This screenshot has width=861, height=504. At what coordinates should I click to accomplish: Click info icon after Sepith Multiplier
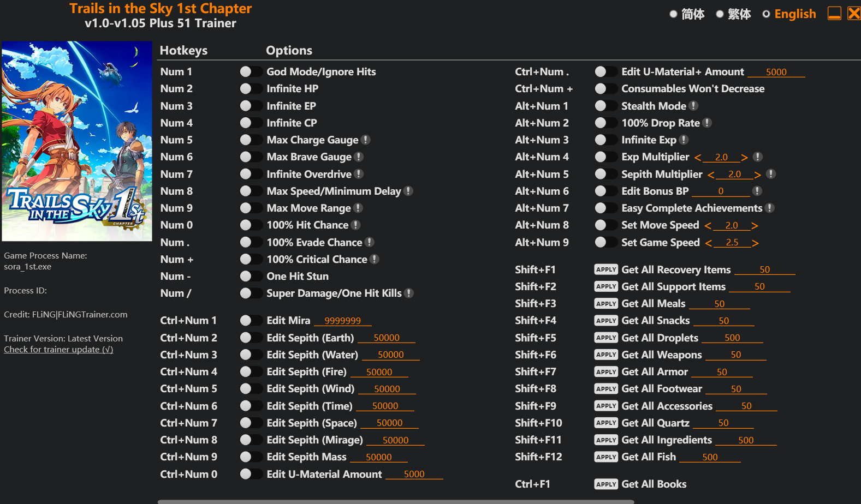[x=771, y=174]
